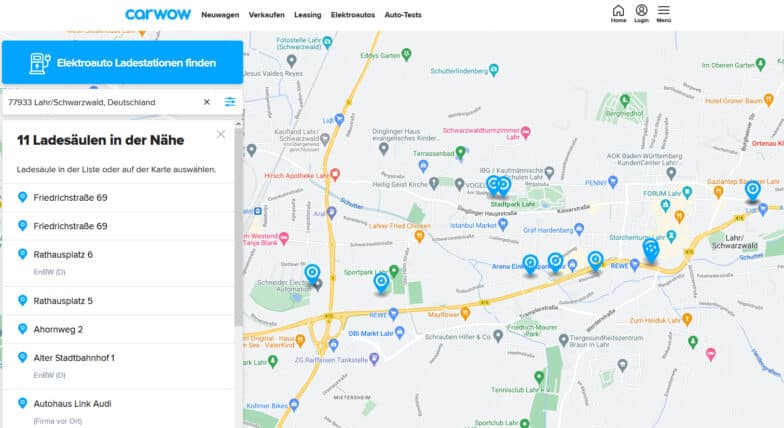784x428 pixels.
Task: Click MayFlower restaurant marker
Action: [465, 314]
